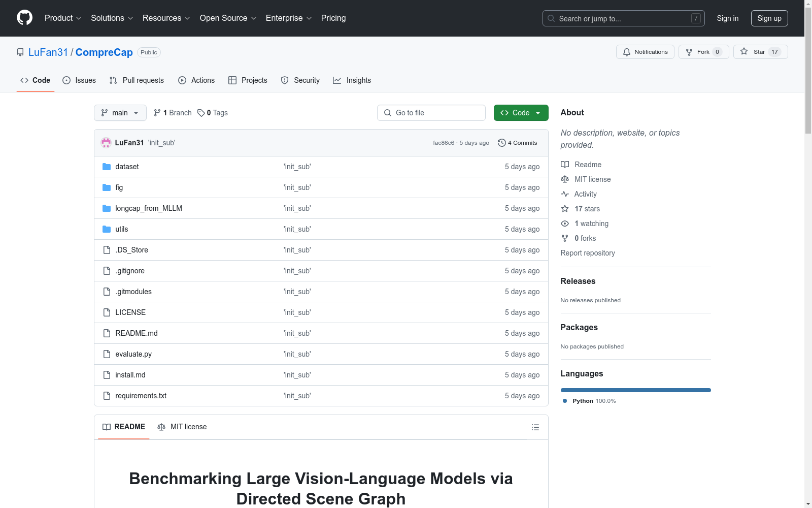Open the green Code dropdown button
The image size is (812, 508).
(521, 113)
